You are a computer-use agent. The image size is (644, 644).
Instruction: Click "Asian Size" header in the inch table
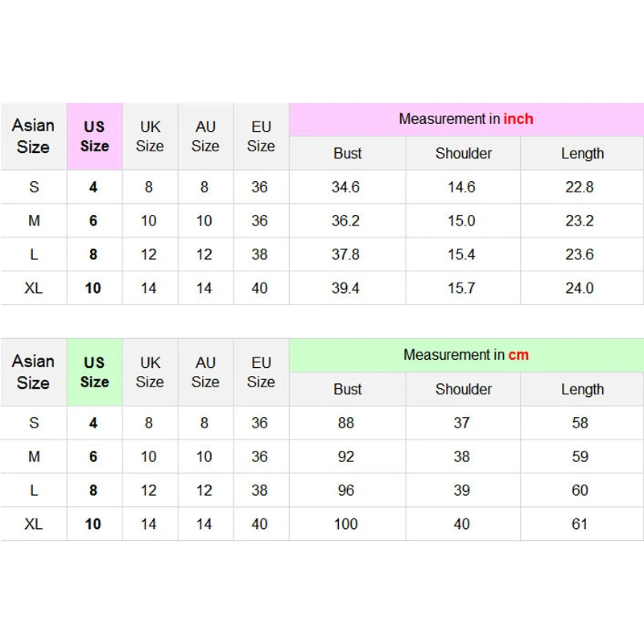(33, 136)
